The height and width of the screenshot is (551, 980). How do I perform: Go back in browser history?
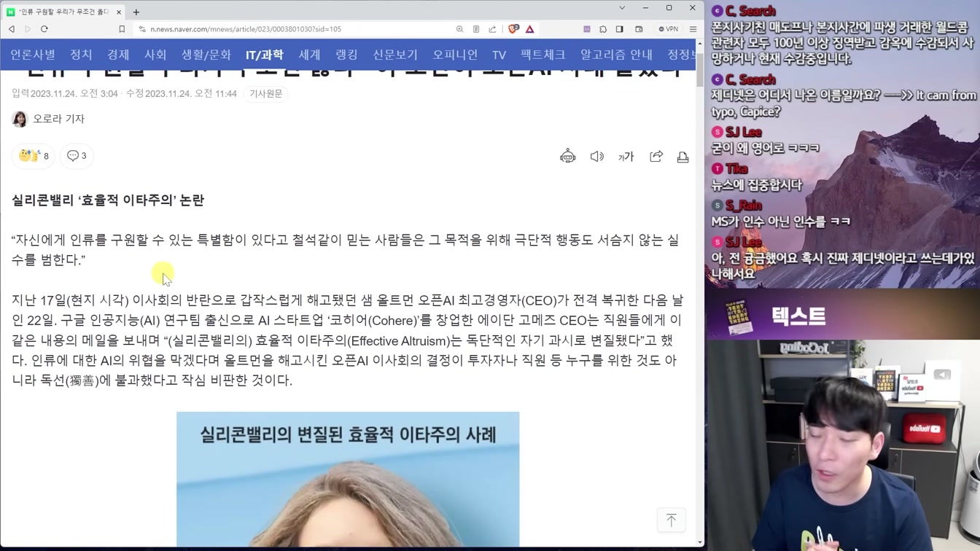click(x=12, y=29)
